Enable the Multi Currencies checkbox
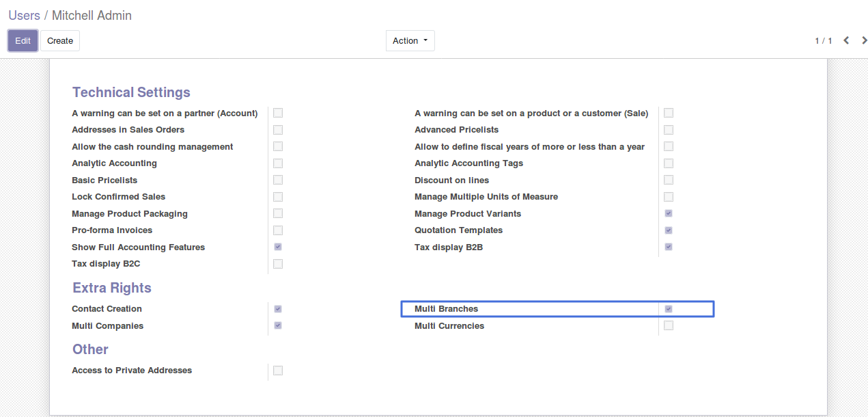This screenshot has width=868, height=417. coord(669,326)
